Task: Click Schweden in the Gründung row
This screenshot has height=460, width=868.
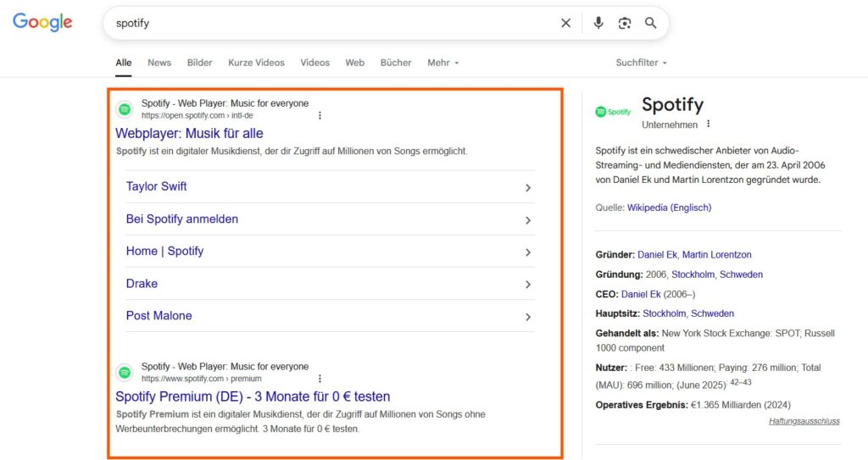Action: tap(741, 274)
